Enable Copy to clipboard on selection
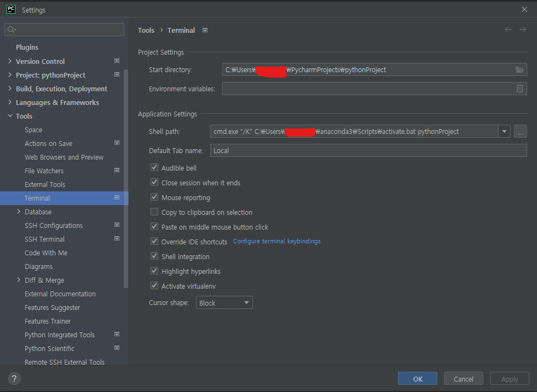 pos(154,212)
